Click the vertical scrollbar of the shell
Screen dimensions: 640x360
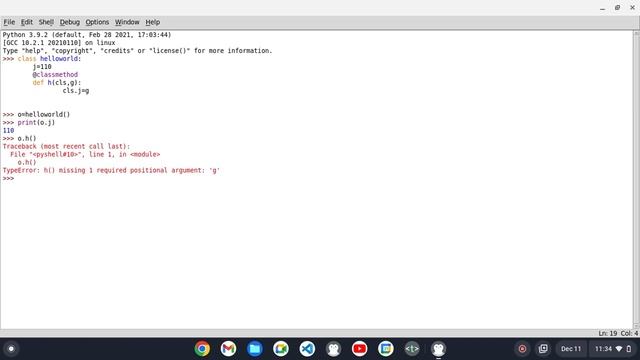click(x=636, y=180)
